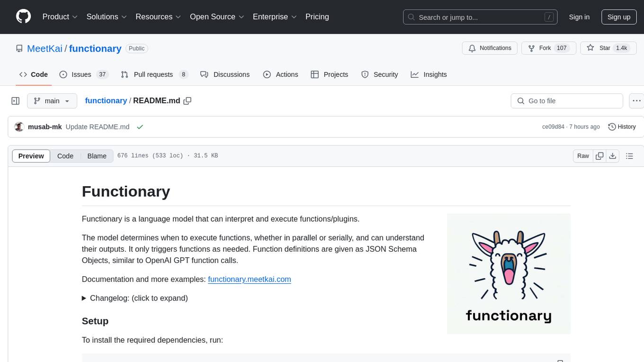644x362 pixels.
Task: Click the Sign in link
Action: (579, 17)
